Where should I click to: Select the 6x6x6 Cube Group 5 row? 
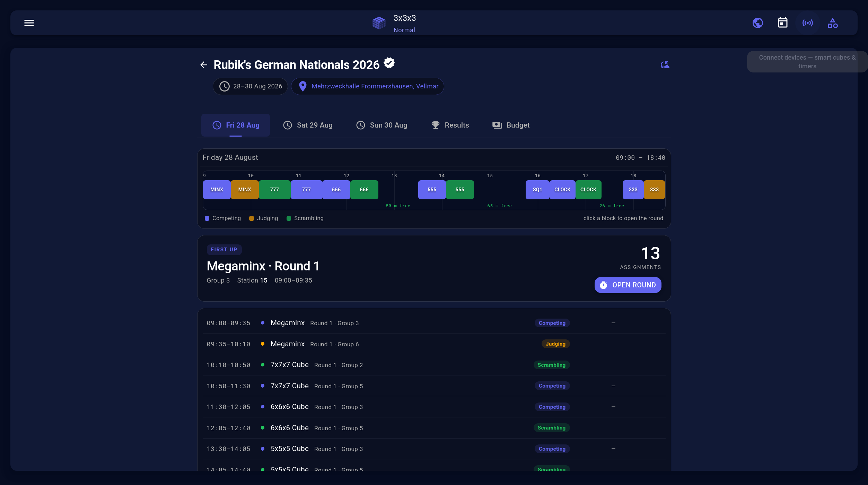pos(434,428)
